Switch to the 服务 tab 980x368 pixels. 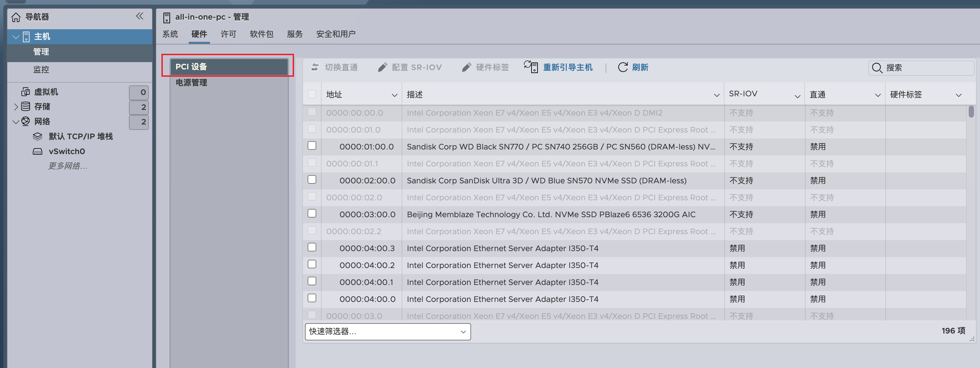295,34
